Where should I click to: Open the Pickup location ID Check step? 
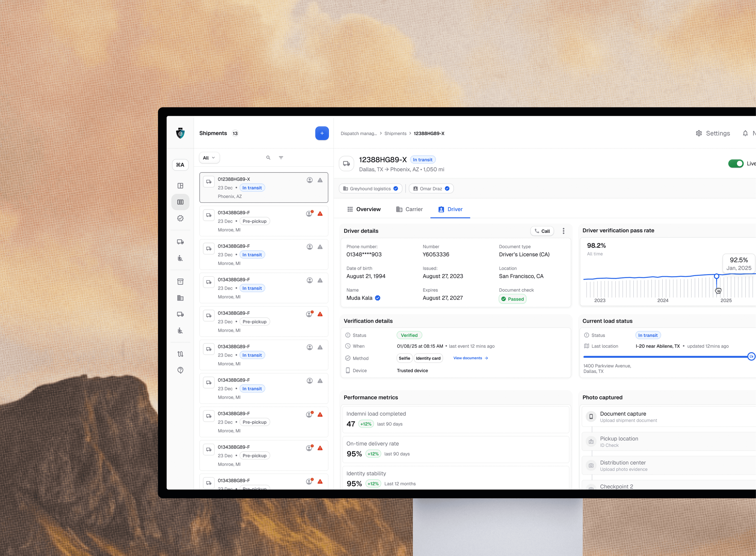[669, 442]
